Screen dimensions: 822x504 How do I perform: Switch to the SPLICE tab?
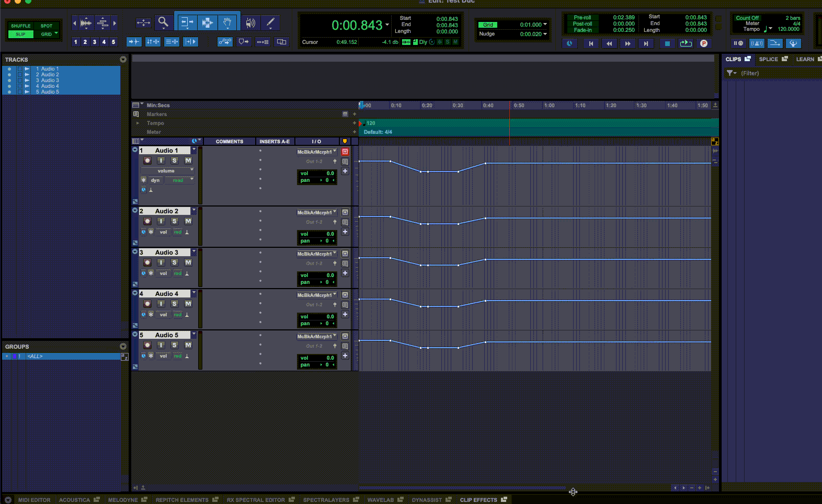point(768,59)
